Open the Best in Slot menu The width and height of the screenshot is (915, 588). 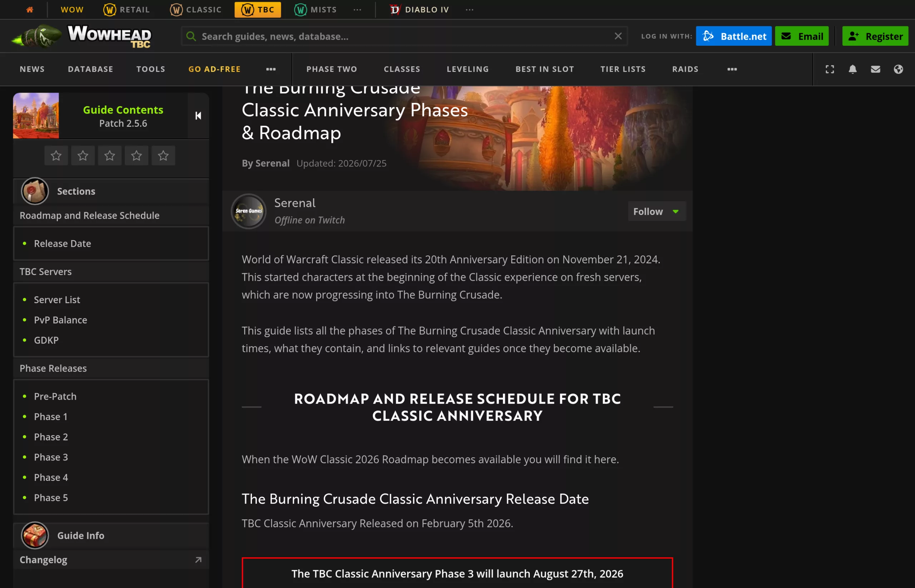[x=544, y=69]
